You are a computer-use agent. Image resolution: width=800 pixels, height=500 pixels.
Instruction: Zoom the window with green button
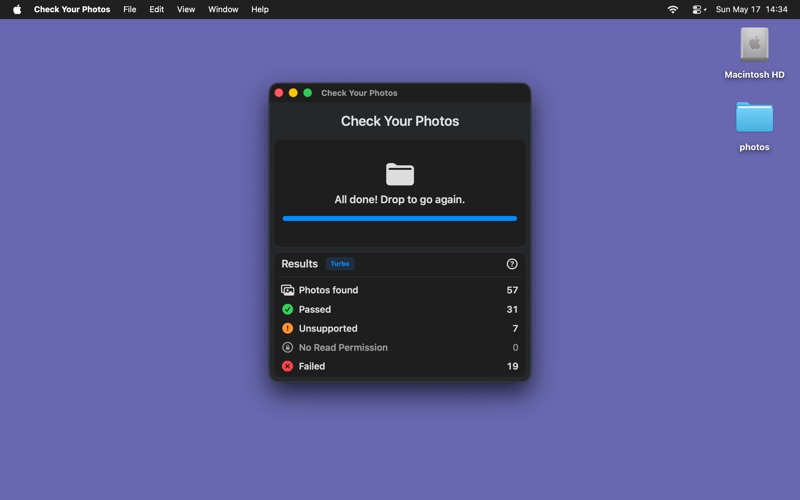307,93
